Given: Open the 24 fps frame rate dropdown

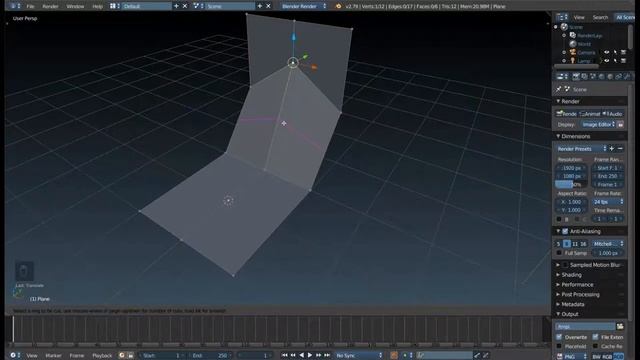Looking at the screenshot, I should 607,202.
